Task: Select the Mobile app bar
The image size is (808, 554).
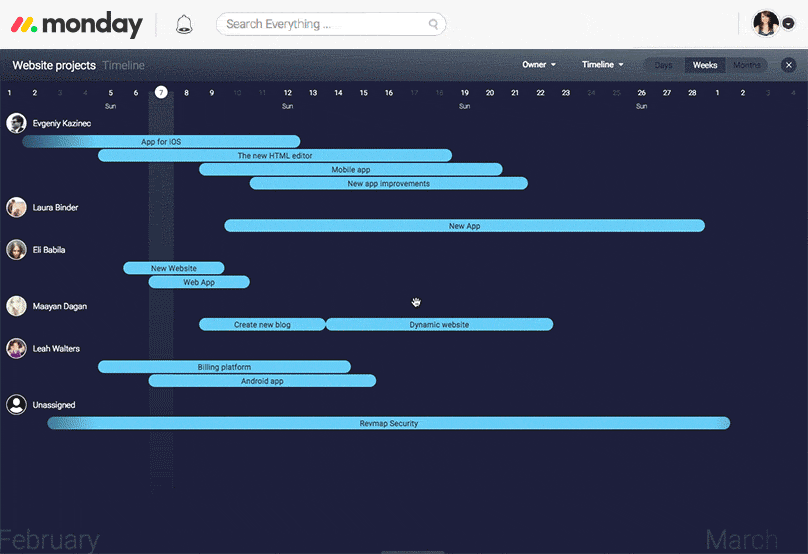Action: pyautogui.click(x=350, y=169)
